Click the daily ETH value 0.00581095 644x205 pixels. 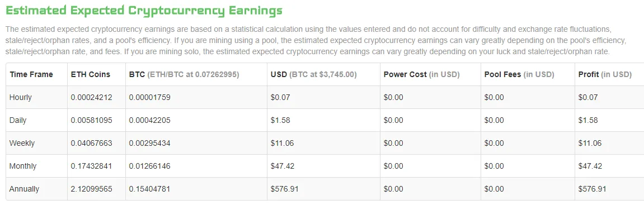pyautogui.click(x=91, y=121)
